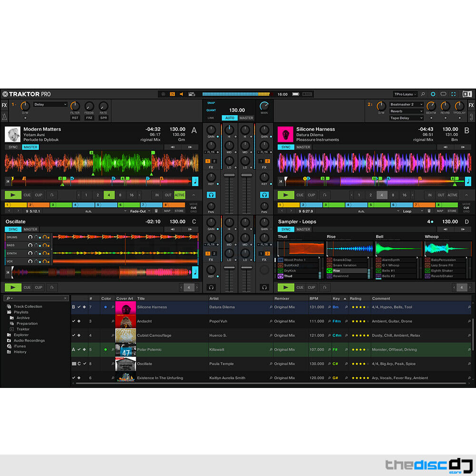Select the Rise sample in sampler slot 2

(x=347, y=271)
